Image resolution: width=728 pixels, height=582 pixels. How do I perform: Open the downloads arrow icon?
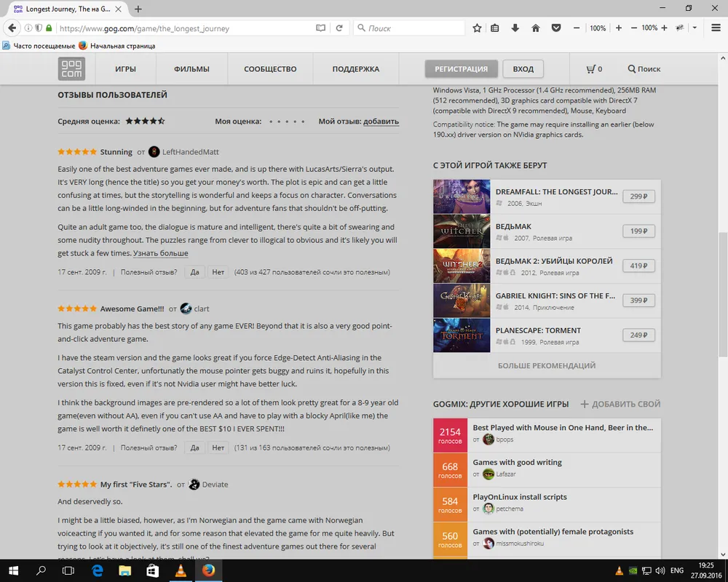515,28
